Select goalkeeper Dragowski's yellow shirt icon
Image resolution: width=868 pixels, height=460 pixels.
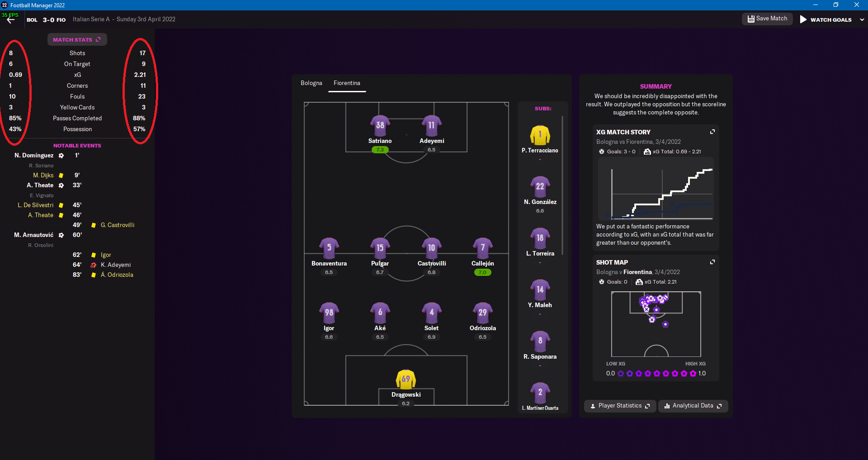click(406, 379)
